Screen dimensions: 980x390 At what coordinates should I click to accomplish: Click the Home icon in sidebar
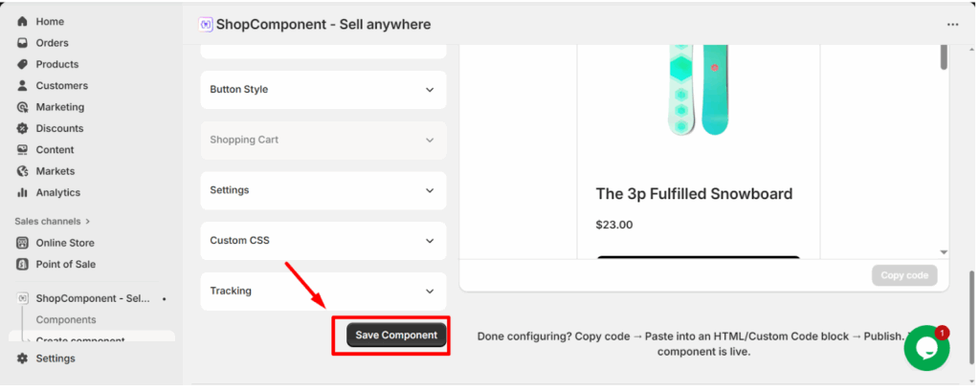(x=22, y=21)
